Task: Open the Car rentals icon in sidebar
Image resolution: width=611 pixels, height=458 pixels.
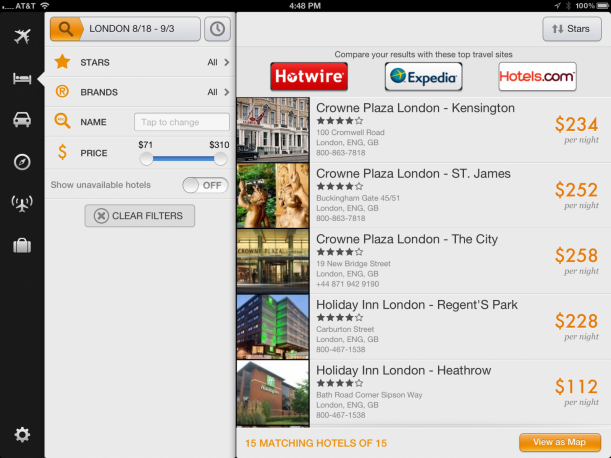Action: (21, 121)
